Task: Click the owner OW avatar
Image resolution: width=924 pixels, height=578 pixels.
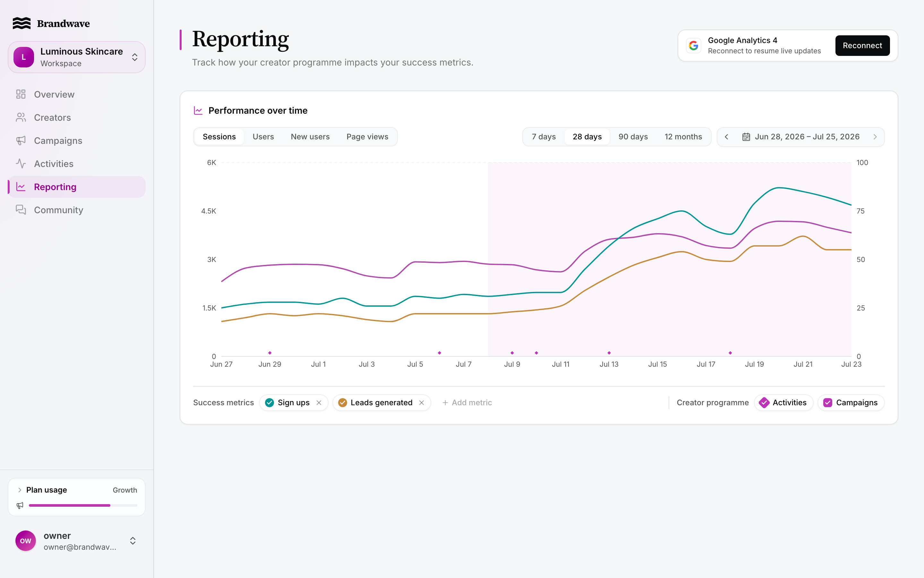Action: point(26,540)
